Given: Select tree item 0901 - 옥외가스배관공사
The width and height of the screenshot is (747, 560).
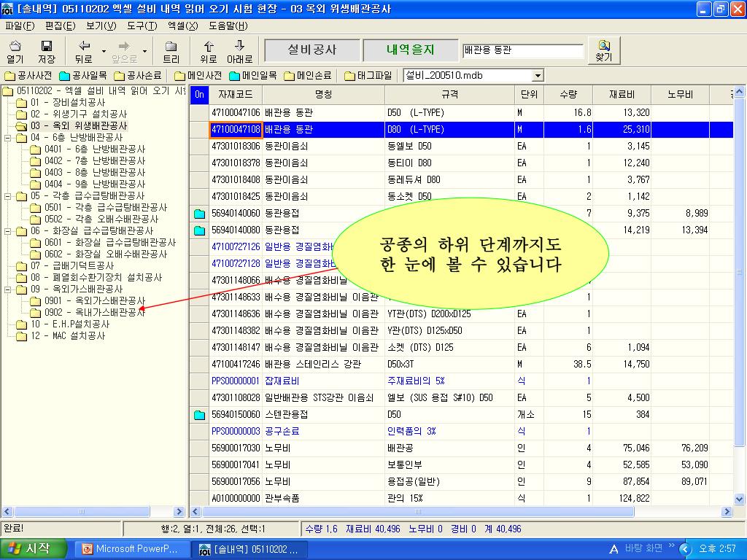Looking at the screenshot, I should click(95, 301).
